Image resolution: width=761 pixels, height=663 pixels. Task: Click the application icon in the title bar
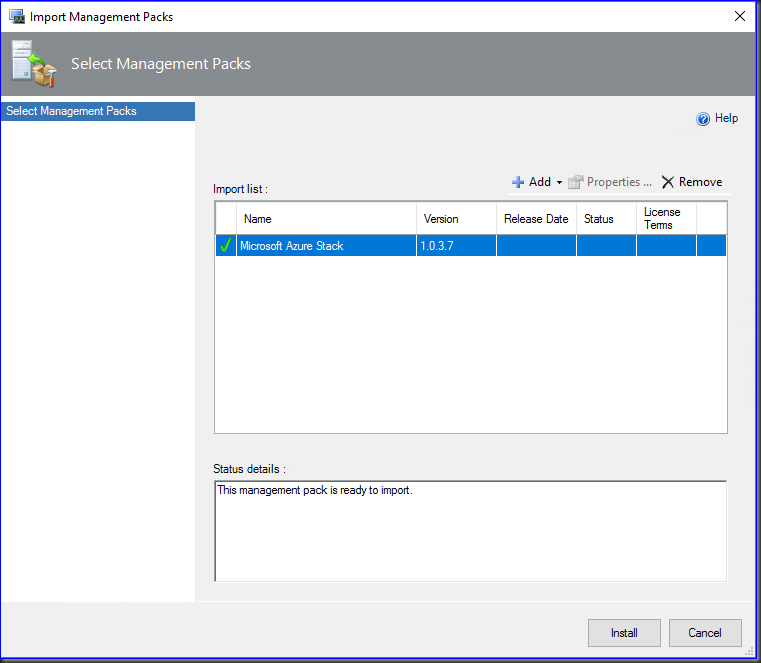point(16,16)
